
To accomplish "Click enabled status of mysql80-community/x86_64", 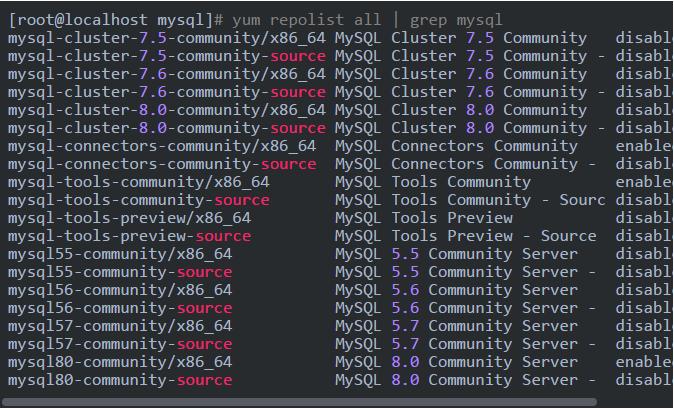I will [x=644, y=363].
